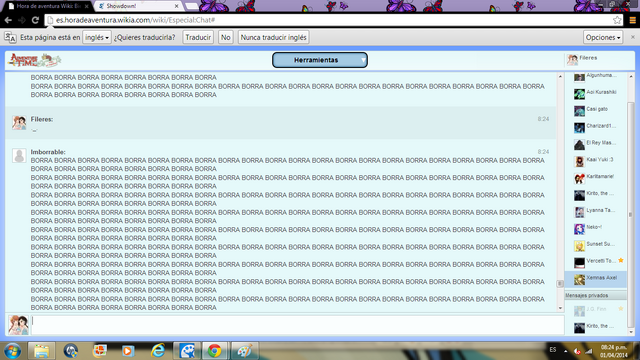Open the Opciones dropdown
This screenshot has width=640, height=360.
tap(603, 37)
